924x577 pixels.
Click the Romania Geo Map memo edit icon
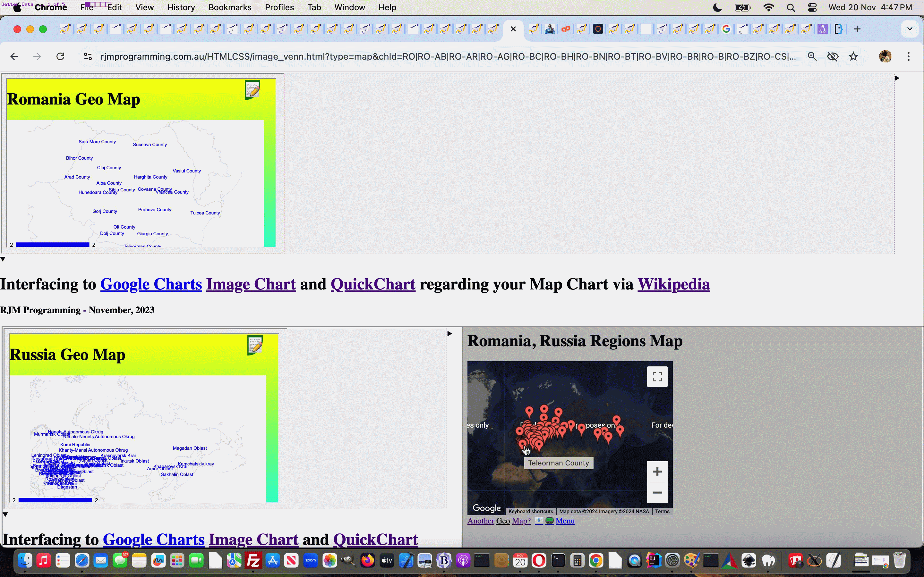[x=252, y=90]
